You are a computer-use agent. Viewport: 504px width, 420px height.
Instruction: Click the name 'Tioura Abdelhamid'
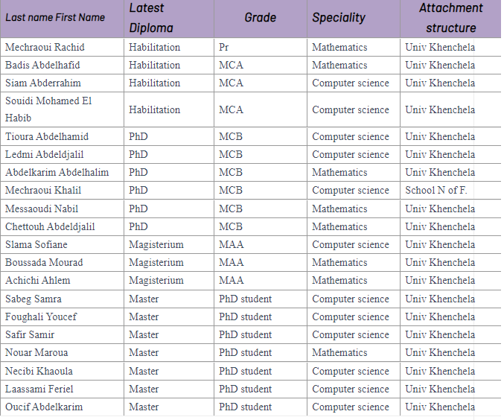point(47,137)
